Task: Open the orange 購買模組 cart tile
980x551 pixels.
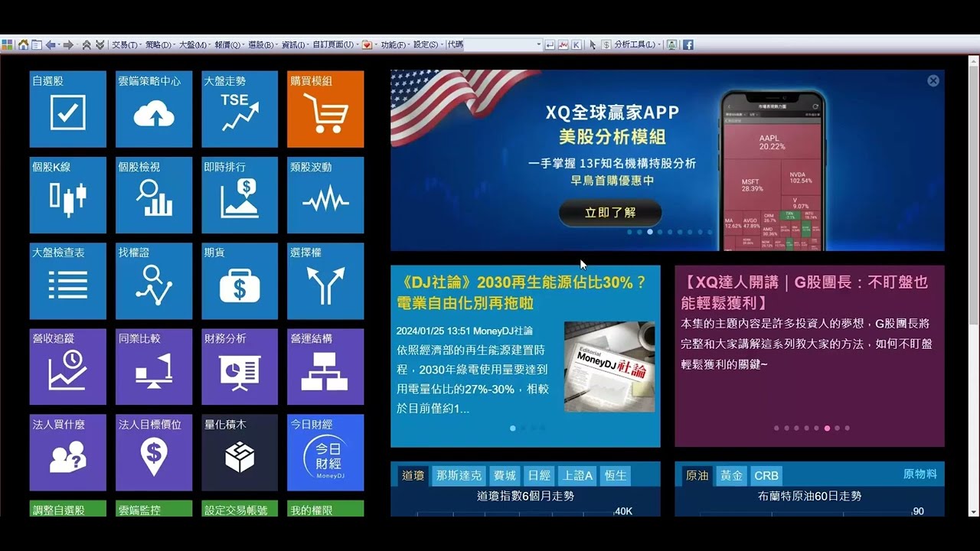Action: pos(325,109)
